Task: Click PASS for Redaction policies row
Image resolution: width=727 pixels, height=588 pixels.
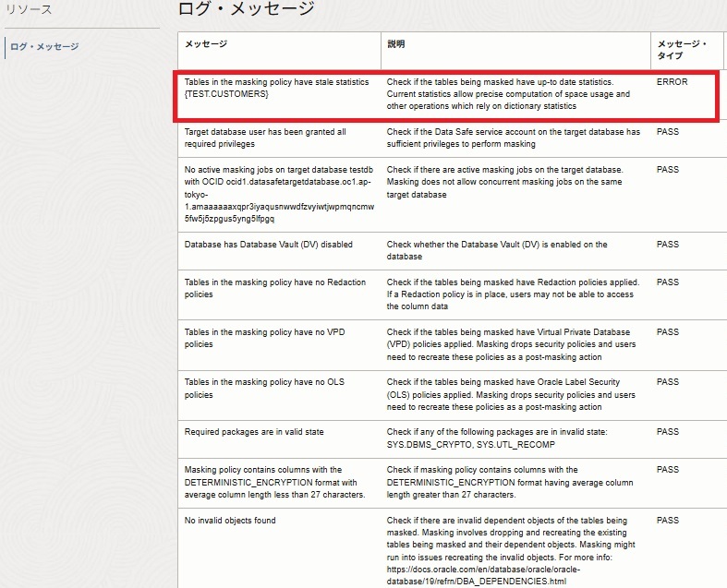Action: click(668, 282)
